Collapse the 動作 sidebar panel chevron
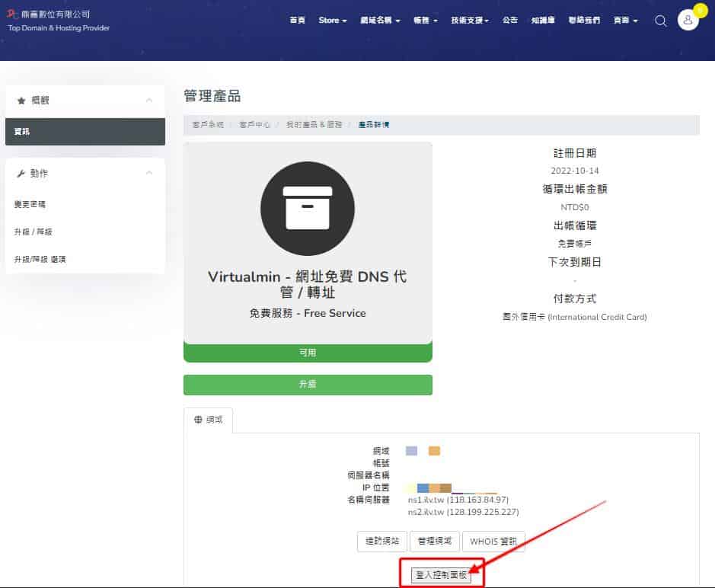The height and width of the screenshot is (588, 715). tap(149, 174)
